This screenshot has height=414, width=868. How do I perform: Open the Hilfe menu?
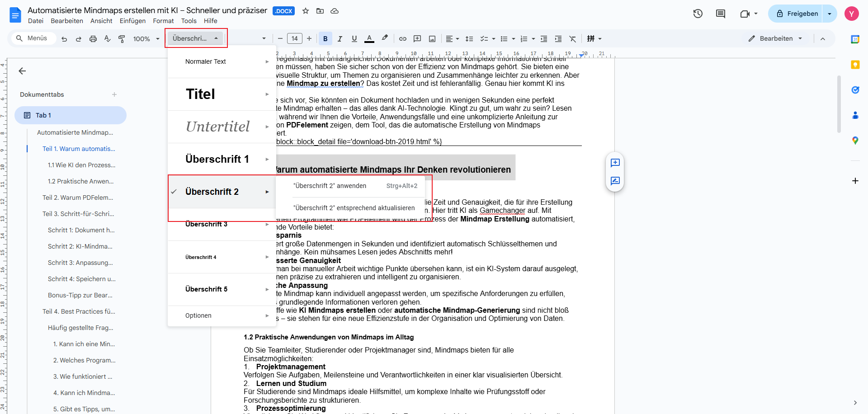tap(211, 21)
